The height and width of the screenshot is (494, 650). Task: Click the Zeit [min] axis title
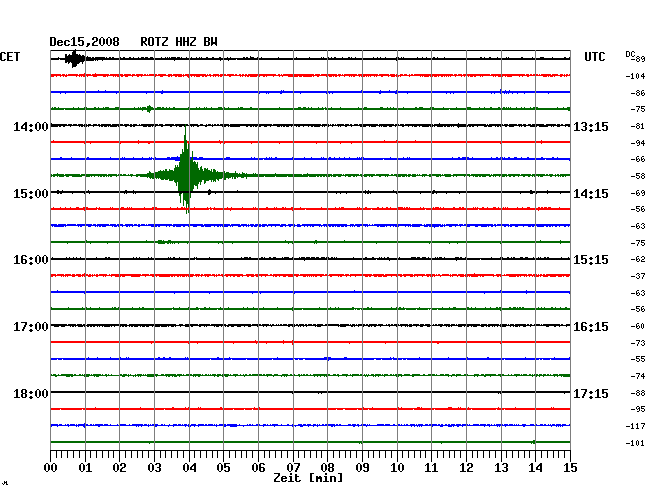pos(308,478)
